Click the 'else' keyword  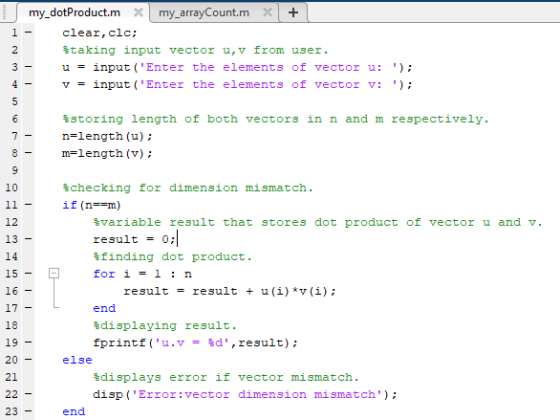point(77,360)
